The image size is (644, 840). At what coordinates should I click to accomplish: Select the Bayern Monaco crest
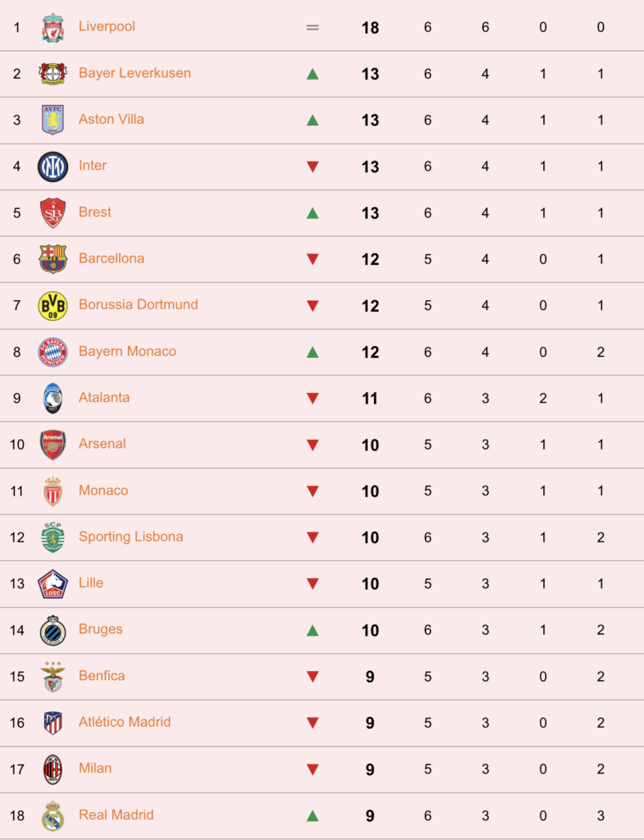point(53,352)
